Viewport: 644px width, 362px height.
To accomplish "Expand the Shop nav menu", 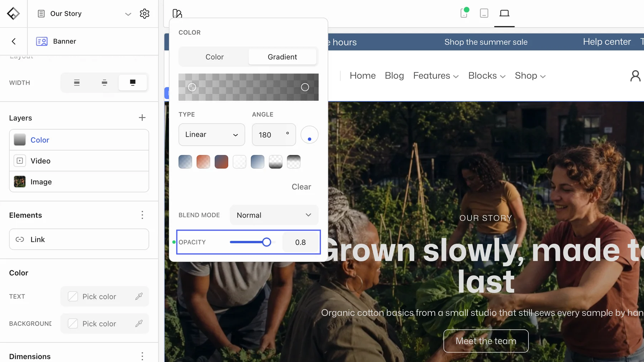I will point(530,76).
